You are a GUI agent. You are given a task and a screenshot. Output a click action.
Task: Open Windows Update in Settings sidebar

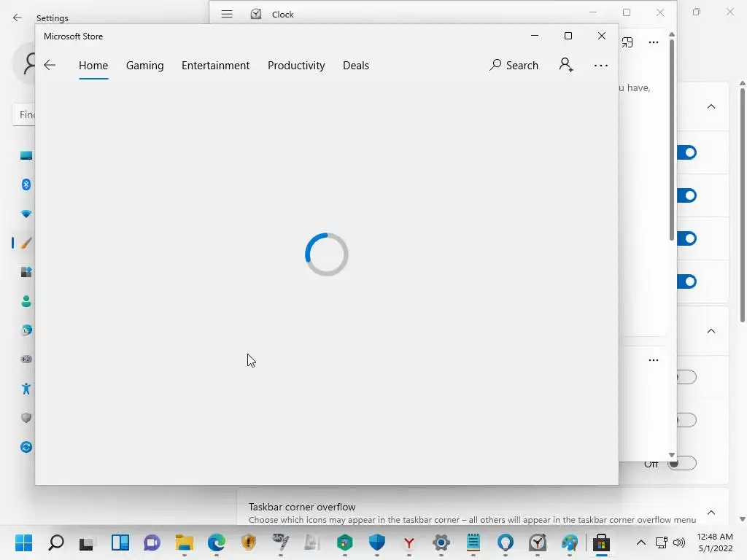[26, 447]
